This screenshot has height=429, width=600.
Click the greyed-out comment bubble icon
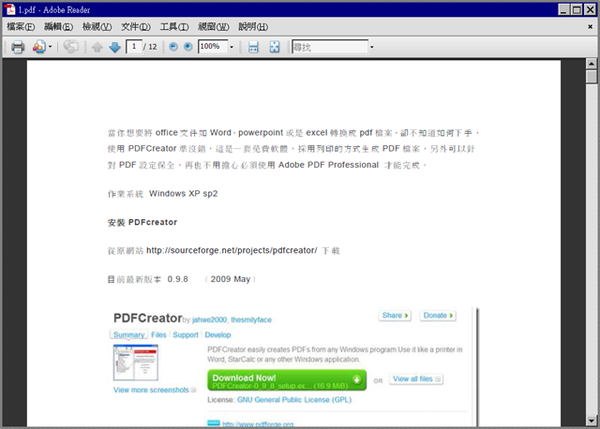click(x=71, y=47)
